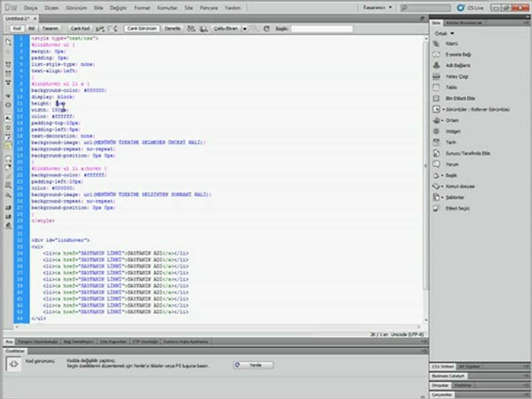Screen dimensions: 532x399
Task: Open the Site Raporları tab
Action: [x=113, y=342]
